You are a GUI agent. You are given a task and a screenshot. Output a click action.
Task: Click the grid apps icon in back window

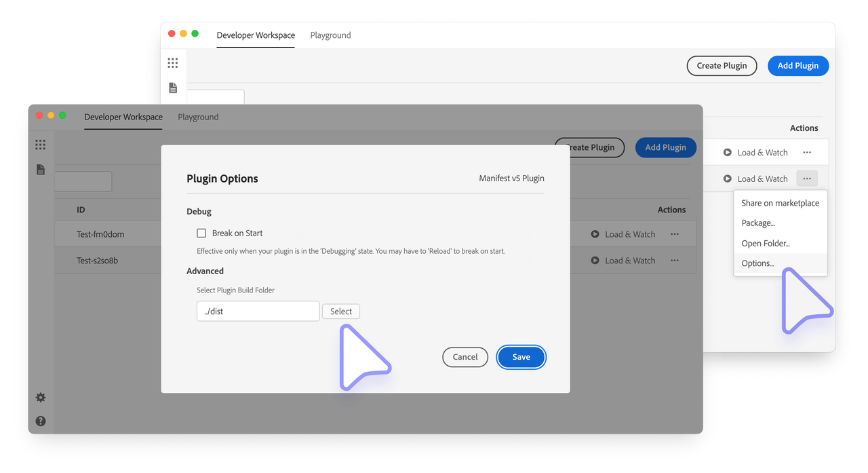point(173,63)
